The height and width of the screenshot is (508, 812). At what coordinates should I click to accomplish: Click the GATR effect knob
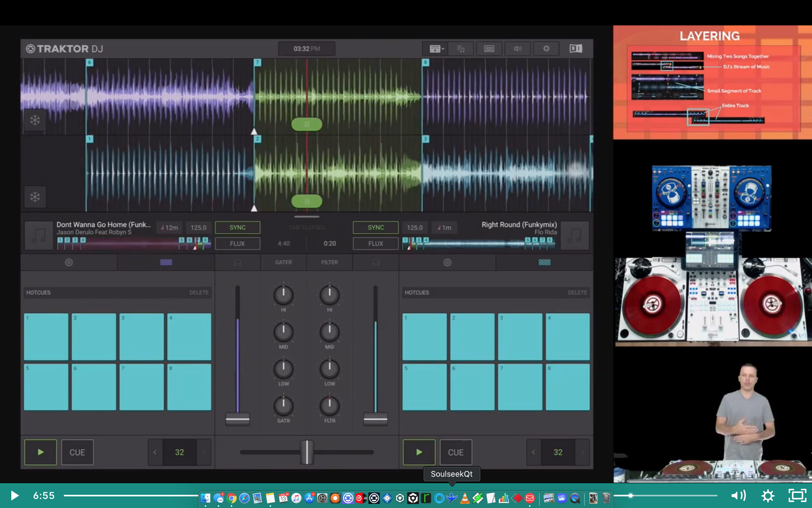(284, 406)
